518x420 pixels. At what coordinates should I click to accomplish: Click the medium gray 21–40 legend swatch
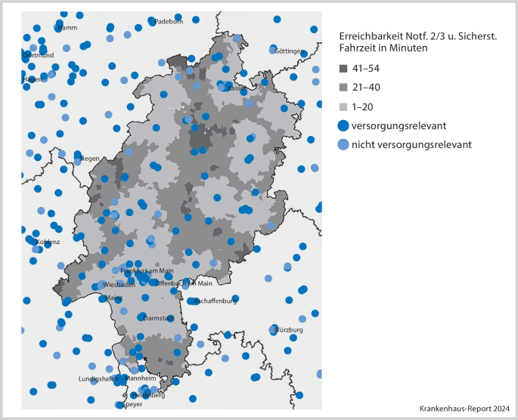343,88
